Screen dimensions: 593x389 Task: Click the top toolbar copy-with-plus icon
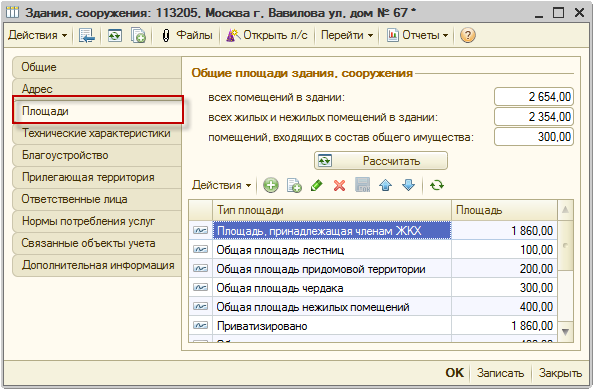[x=138, y=35]
